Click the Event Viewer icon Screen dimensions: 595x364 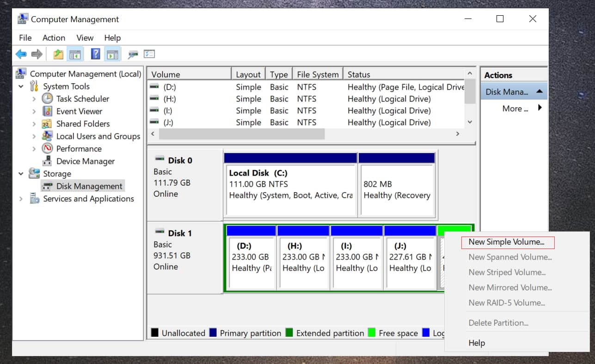click(47, 111)
